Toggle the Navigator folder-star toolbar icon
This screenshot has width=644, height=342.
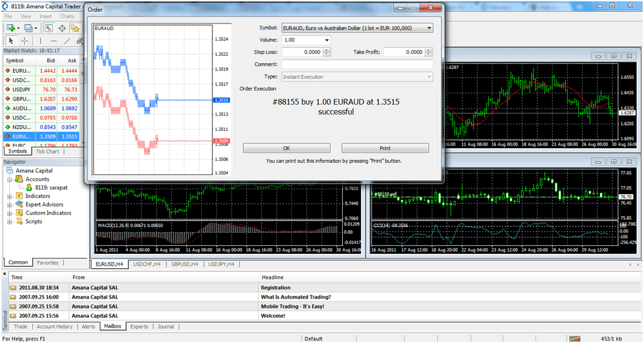pyautogui.click(x=76, y=28)
